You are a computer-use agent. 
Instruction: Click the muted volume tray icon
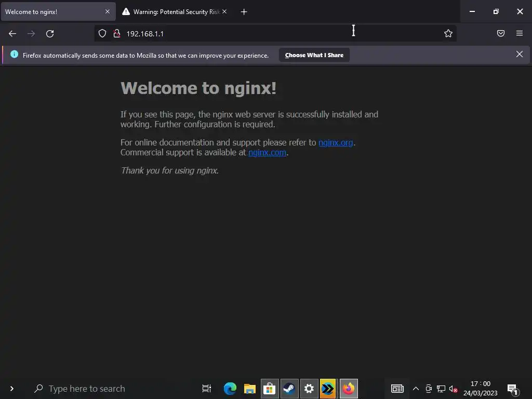453,389
